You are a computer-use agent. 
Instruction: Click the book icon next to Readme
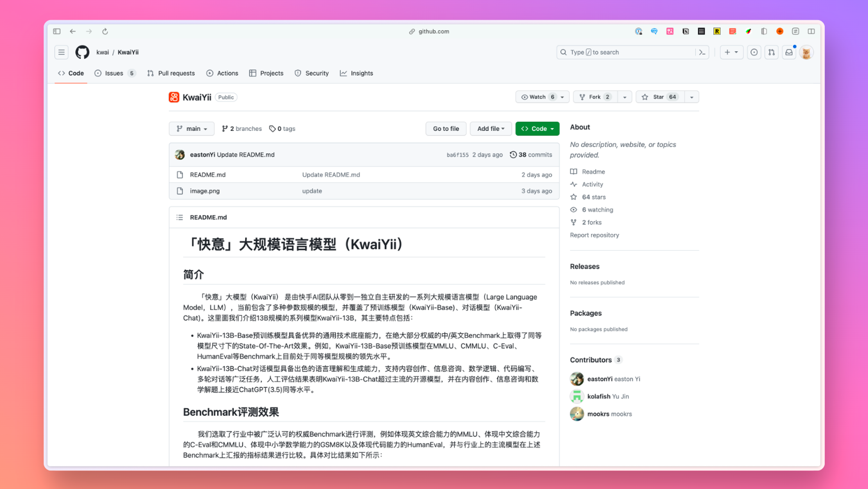574,172
